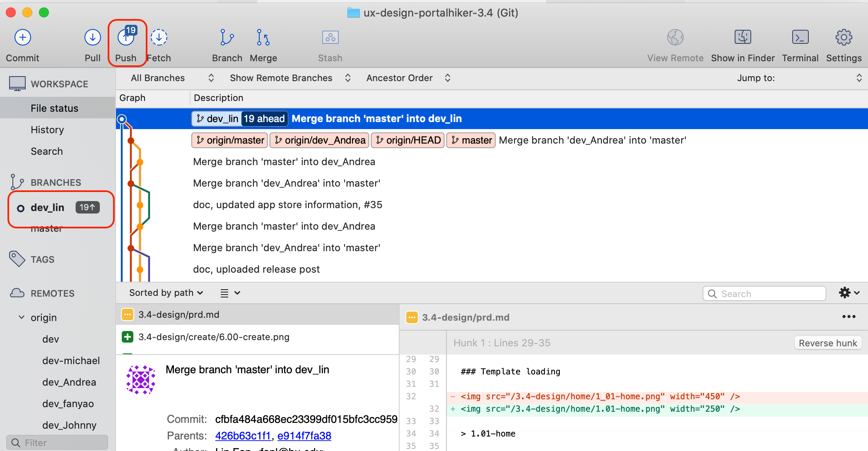Image resolution: width=868 pixels, height=451 pixels.
Task: Open parent commit e914f7fa38 link
Action: point(304,436)
